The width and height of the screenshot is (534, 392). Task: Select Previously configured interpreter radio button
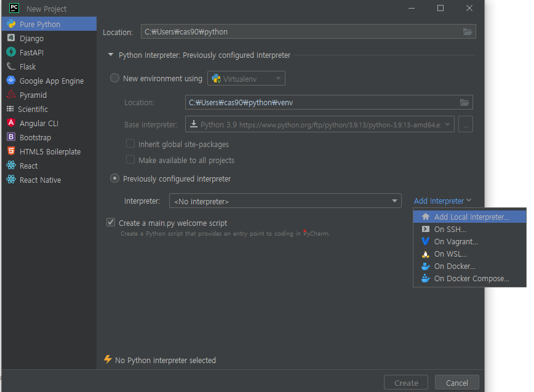click(115, 178)
